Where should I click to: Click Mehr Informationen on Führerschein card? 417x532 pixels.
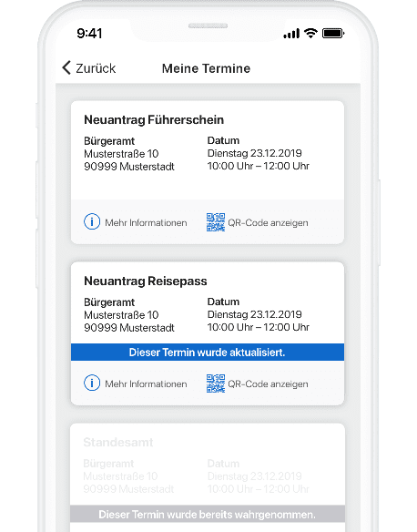tap(146, 222)
